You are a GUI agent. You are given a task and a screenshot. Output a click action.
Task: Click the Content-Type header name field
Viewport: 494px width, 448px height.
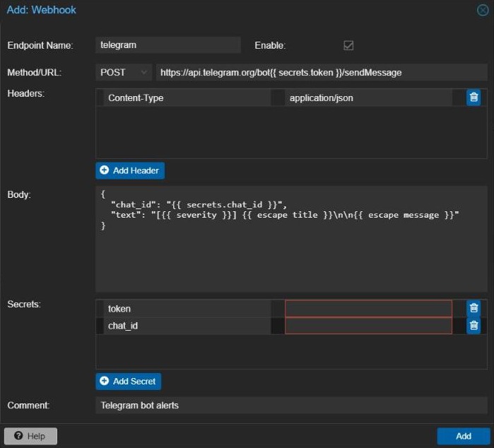click(187, 98)
